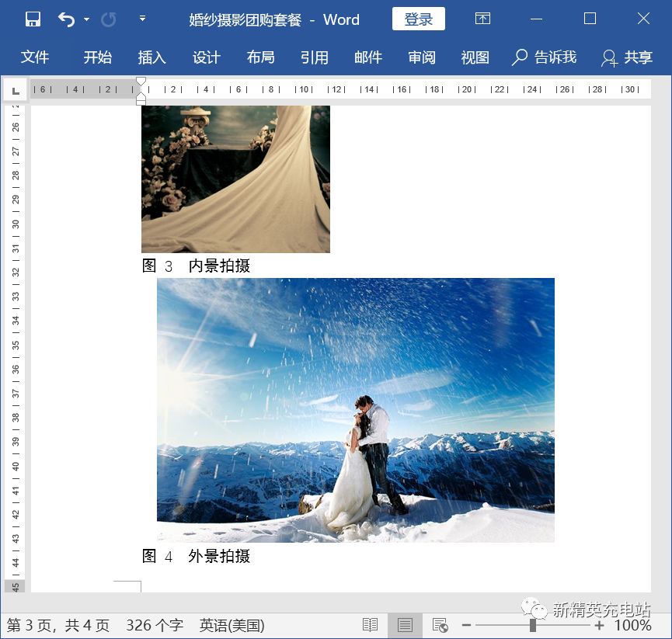Switch to the 邮件 tab
The width and height of the screenshot is (672, 639).
(x=368, y=57)
